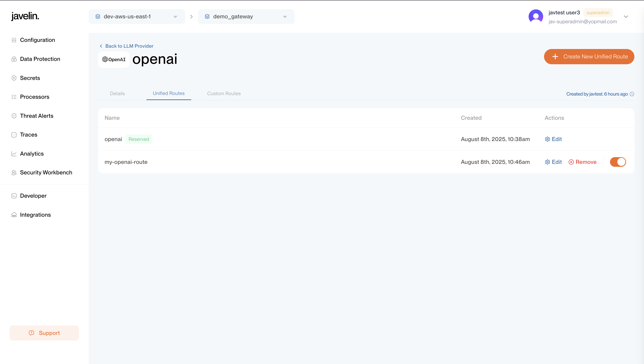Click breadcrumb chevron between selectors

(191, 17)
